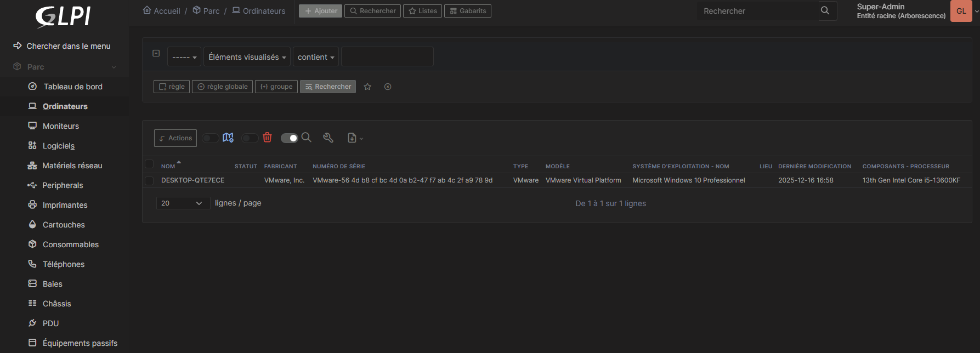
Task: Toggle the trash bin display switch
Action: point(250,138)
